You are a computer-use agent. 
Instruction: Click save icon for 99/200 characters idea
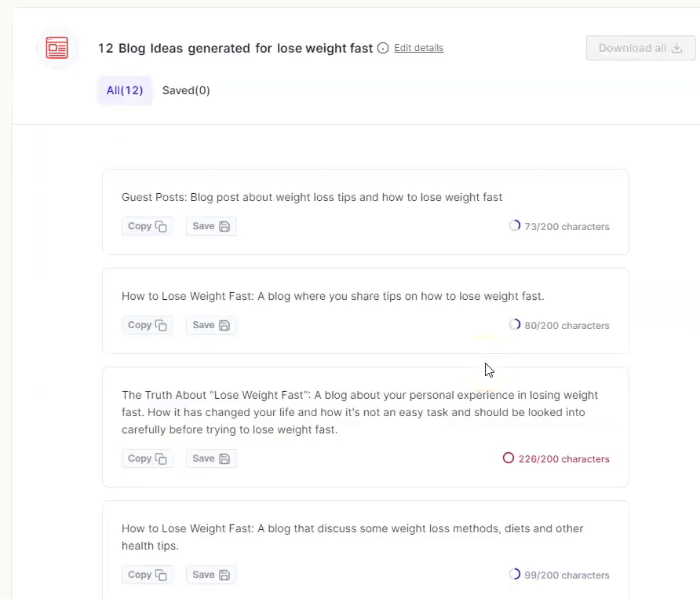click(224, 575)
